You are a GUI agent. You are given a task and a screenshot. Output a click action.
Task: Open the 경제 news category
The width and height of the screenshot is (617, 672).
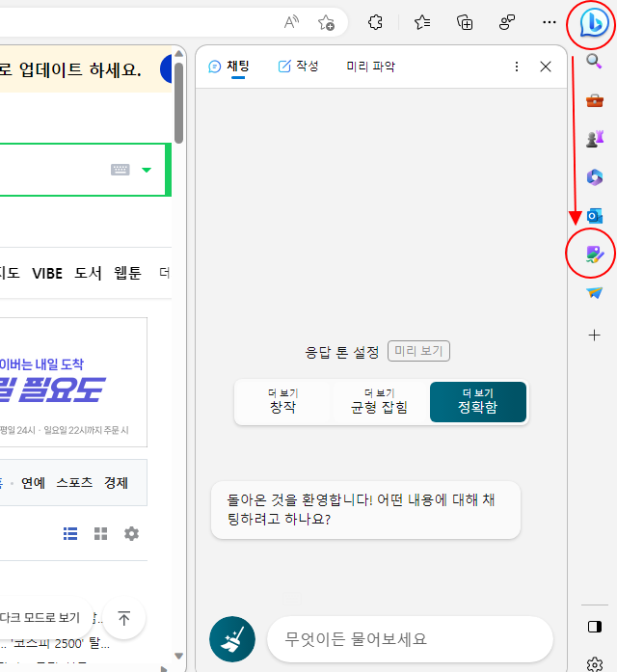116,483
